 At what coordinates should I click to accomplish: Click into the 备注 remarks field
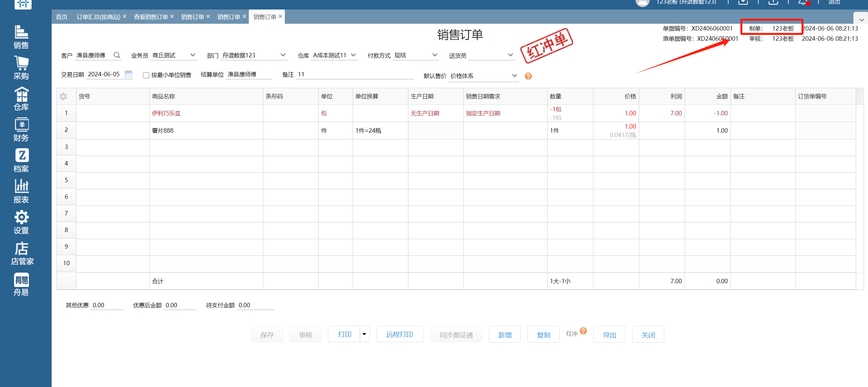coord(355,75)
